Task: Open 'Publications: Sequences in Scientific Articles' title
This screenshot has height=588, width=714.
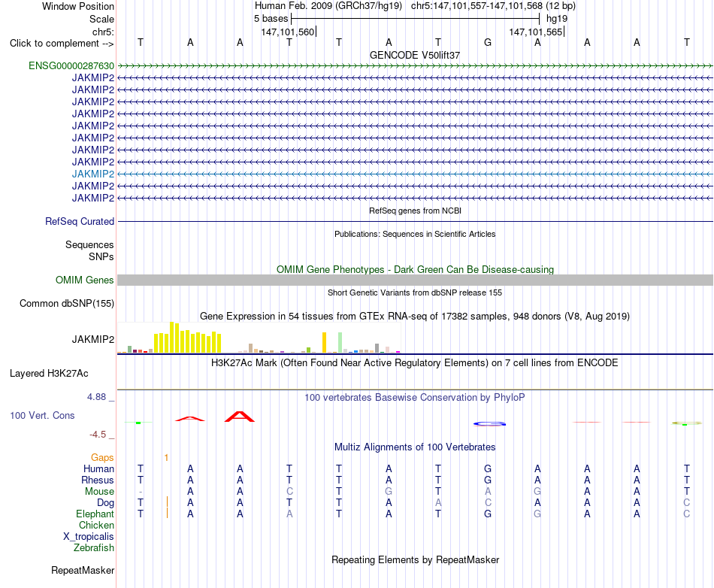Action: 415,234
